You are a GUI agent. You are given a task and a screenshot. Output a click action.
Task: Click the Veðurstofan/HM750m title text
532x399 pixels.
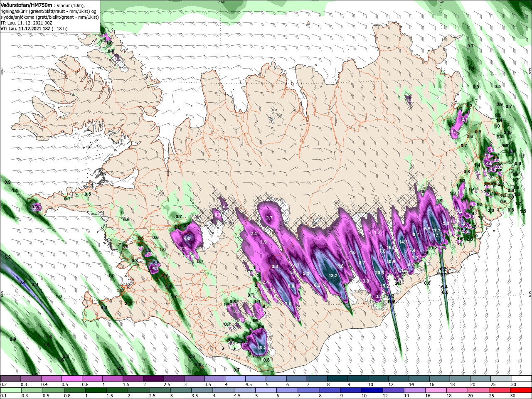click(x=26, y=5)
